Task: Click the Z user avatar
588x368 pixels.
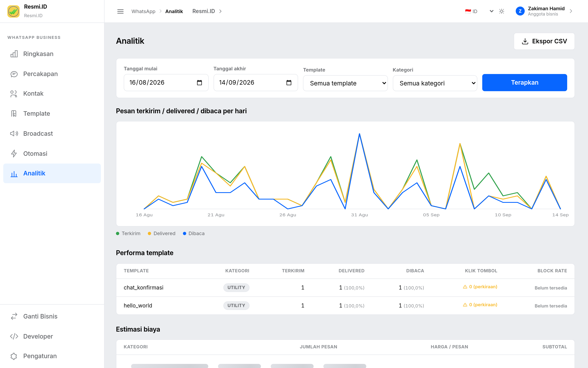Action: pos(520,11)
